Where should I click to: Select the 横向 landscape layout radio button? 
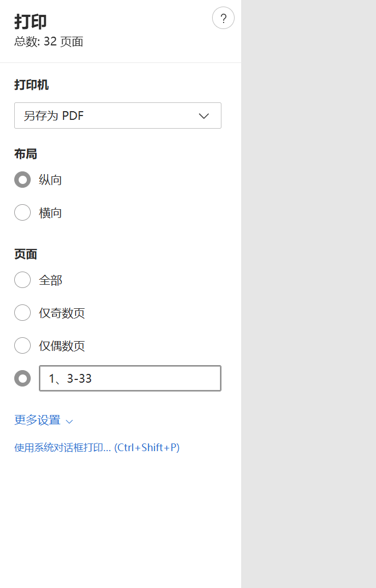22,212
